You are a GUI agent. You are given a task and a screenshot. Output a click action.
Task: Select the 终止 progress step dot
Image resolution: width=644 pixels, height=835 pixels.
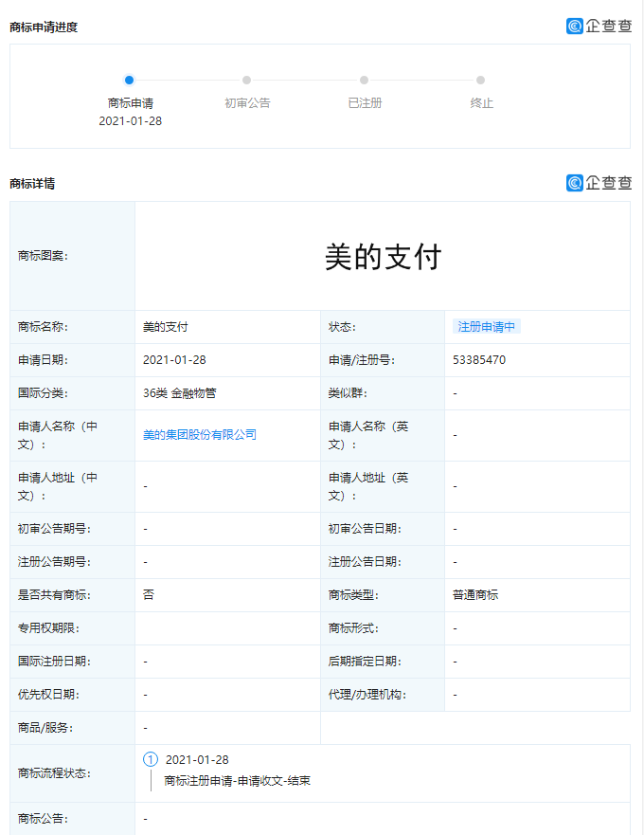pos(480,80)
